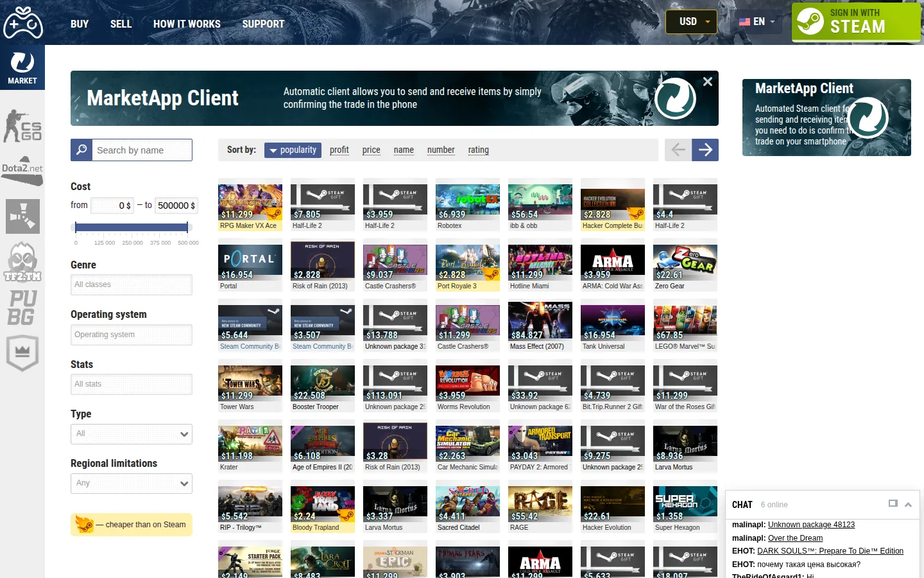Open the TF2.tm marketplace
The height and width of the screenshot is (578, 924).
pos(22,262)
